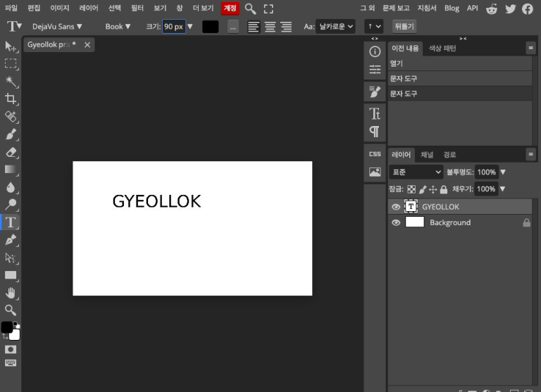The image size is (541, 392).
Task: Open anti-aliasing 날카로운 dropdown
Action: pyautogui.click(x=335, y=27)
